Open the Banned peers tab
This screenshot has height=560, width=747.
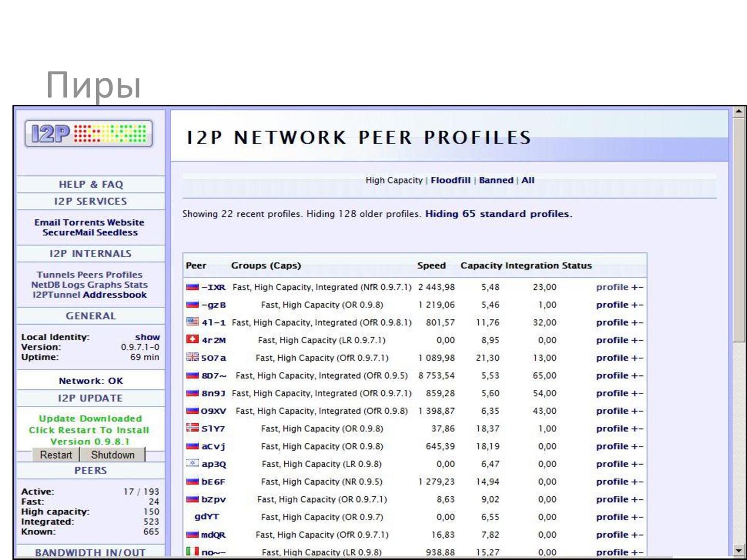point(496,180)
